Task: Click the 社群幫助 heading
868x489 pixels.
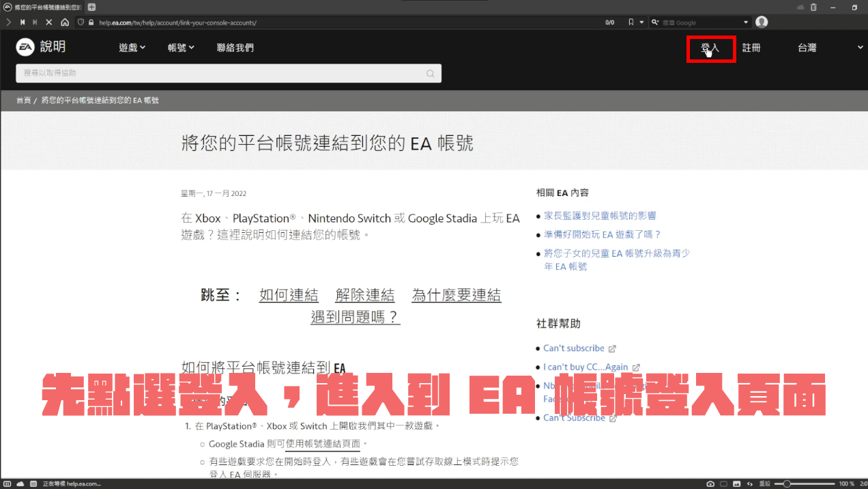Action: 558,324
